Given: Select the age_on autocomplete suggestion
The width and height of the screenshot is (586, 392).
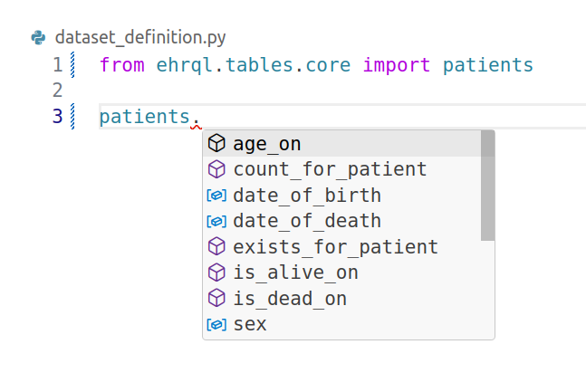Looking at the screenshot, I should click(x=342, y=144).
